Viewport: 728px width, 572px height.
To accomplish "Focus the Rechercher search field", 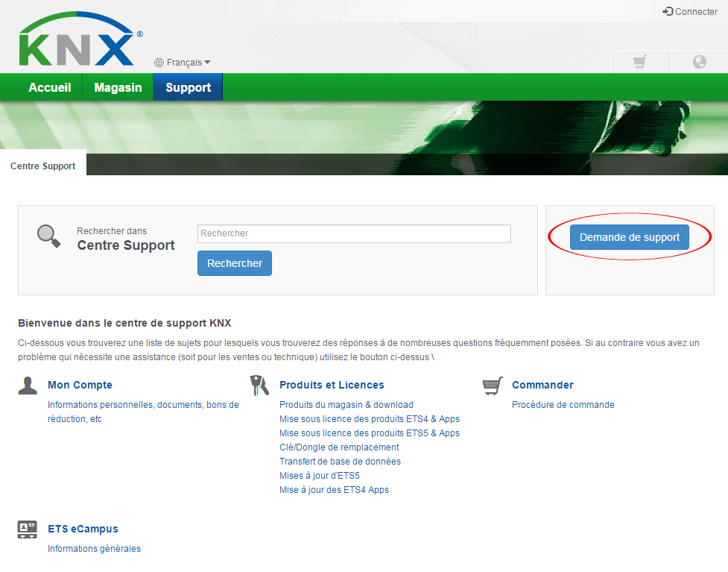I will [354, 233].
